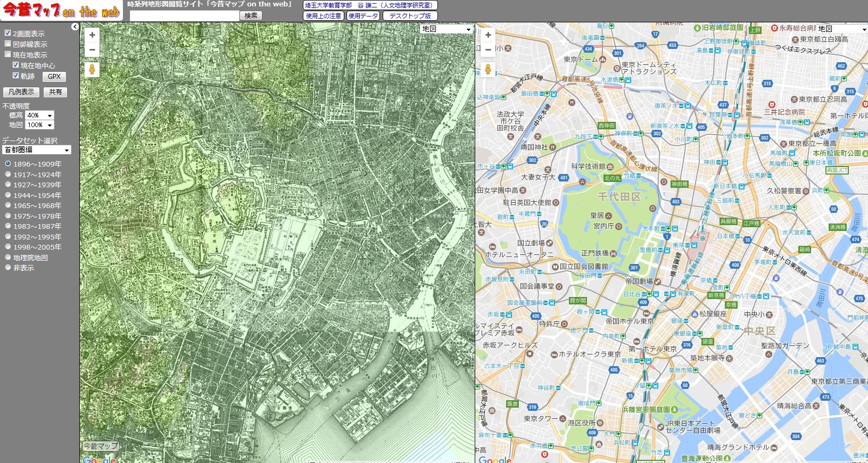868x463 pixels.
Task: Click the 浜離宮恩賜庭園 garden marker
Action: [x=675, y=409]
